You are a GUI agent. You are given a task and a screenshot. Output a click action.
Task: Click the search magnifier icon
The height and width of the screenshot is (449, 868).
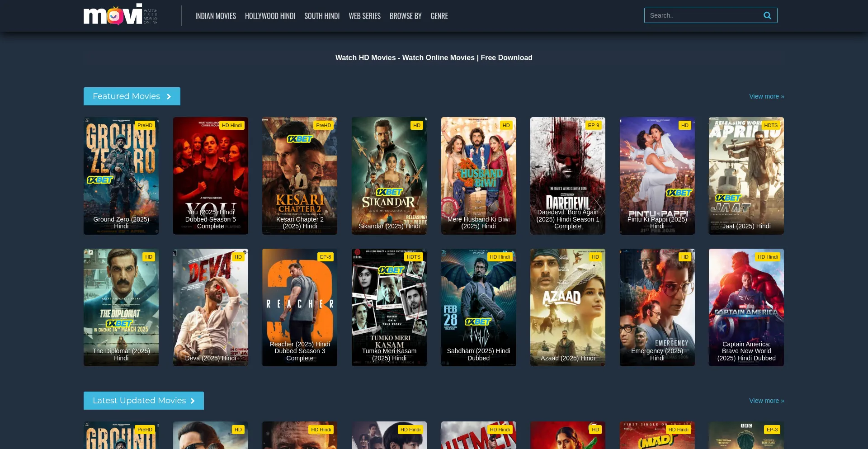[767, 15]
